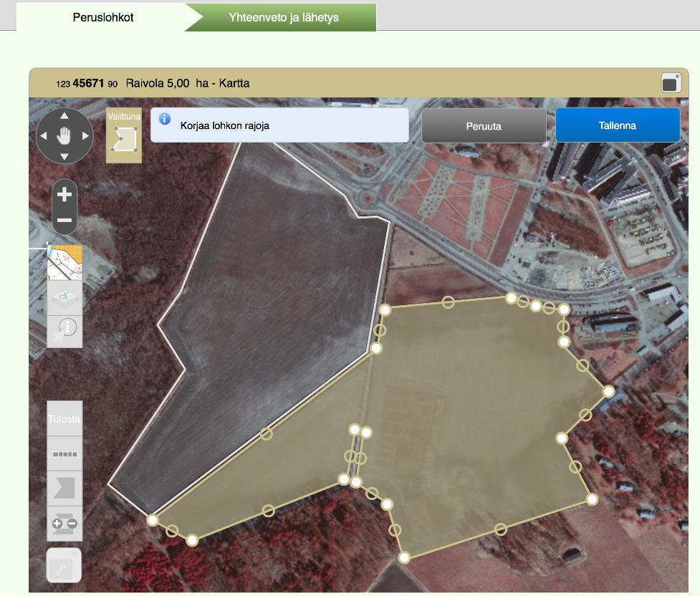Click Tulosta to print the map

(64, 418)
